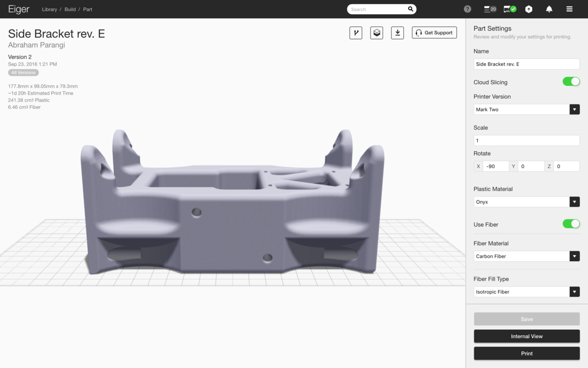Open the print queue showing 20
The width and height of the screenshot is (588, 368).
(x=489, y=9)
